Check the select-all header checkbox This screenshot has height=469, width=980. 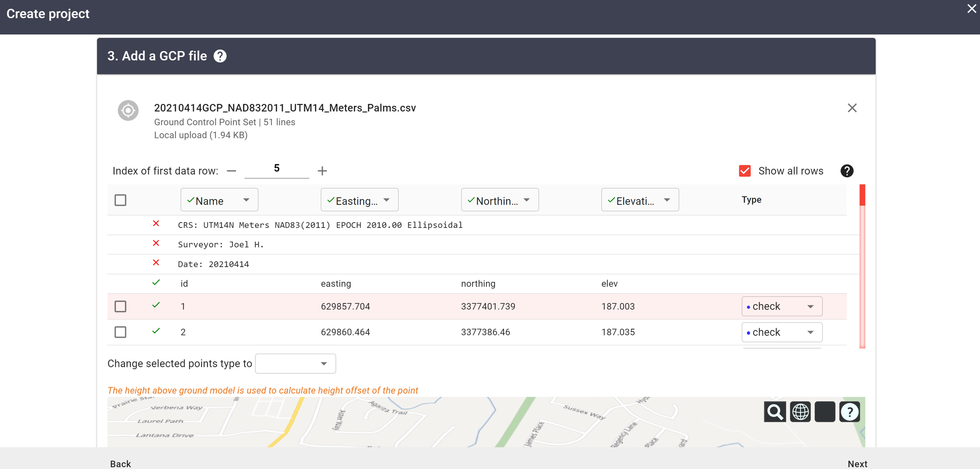tap(120, 200)
